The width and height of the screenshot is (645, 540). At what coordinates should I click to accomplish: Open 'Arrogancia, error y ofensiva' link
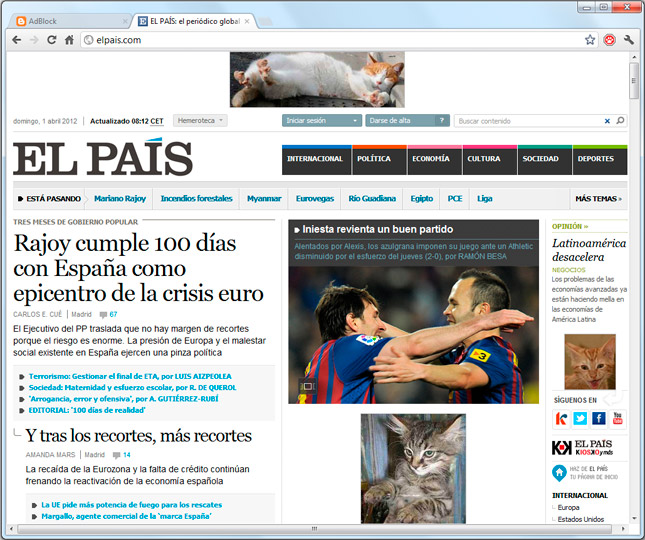pyautogui.click(x=123, y=399)
